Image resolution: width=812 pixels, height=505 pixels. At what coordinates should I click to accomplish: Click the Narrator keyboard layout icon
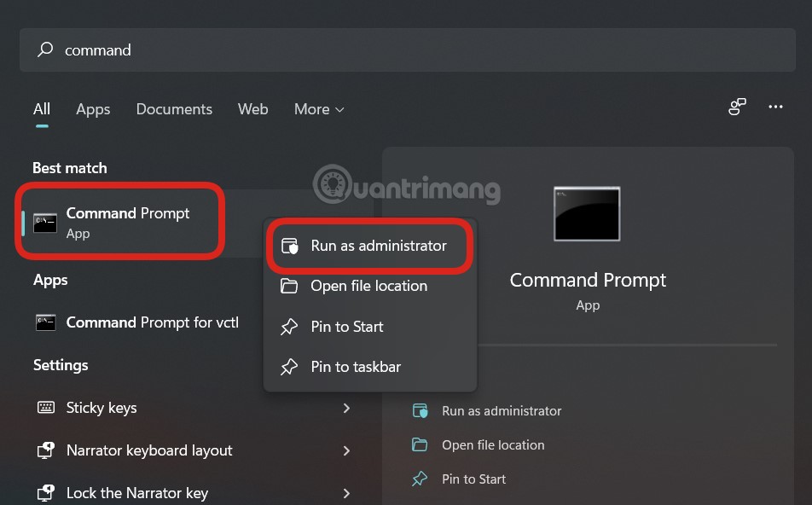pyautogui.click(x=45, y=450)
